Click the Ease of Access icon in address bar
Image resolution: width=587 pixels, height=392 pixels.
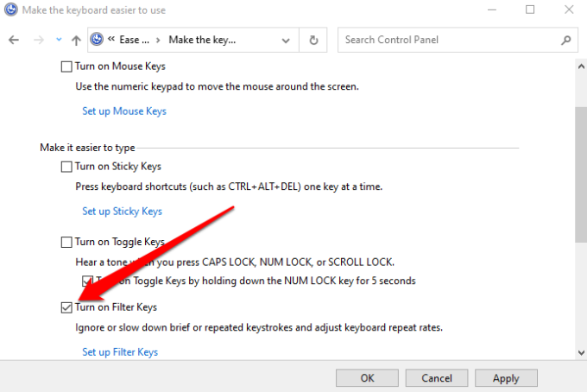coord(98,40)
